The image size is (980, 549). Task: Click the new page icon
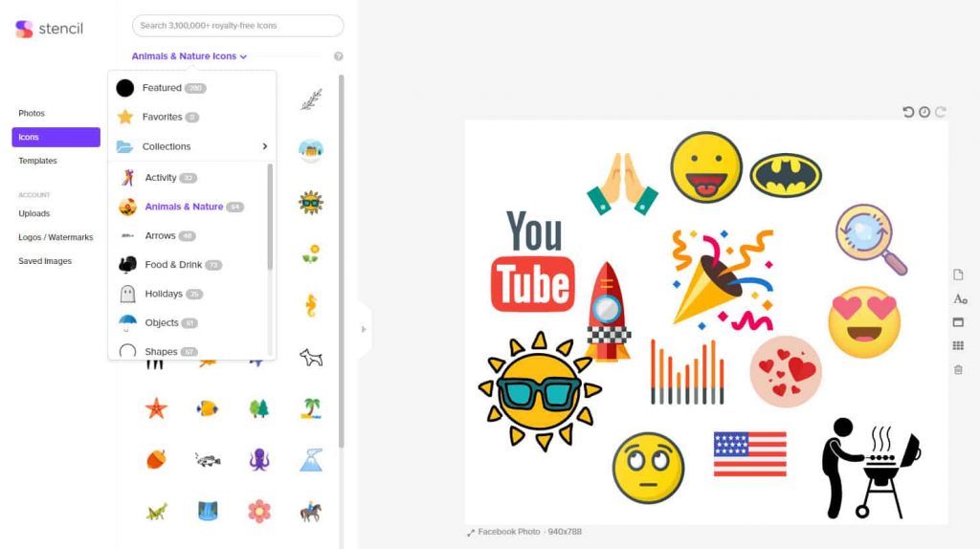[x=958, y=274]
